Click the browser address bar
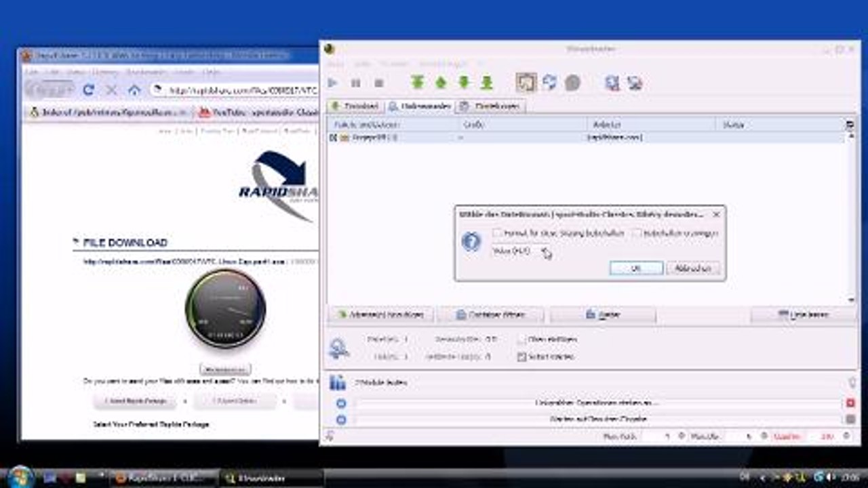This screenshot has width=868, height=488. [x=234, y=89]
